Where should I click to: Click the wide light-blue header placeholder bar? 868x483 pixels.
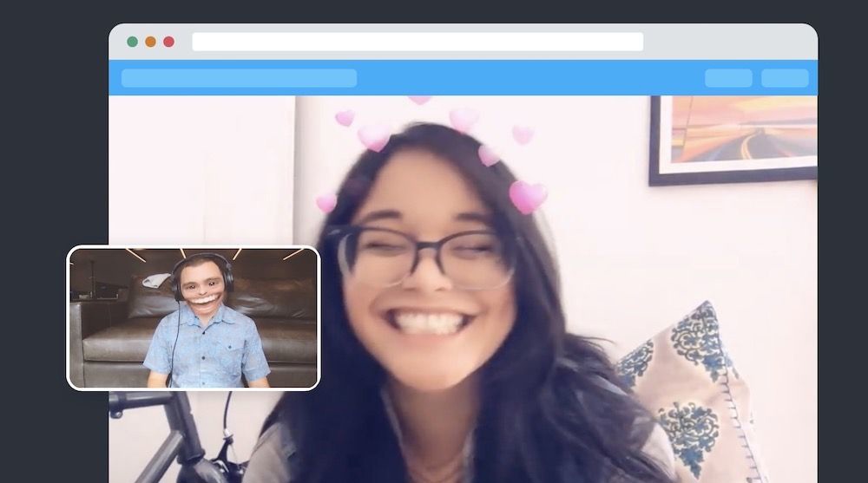(x=240, y=78)
